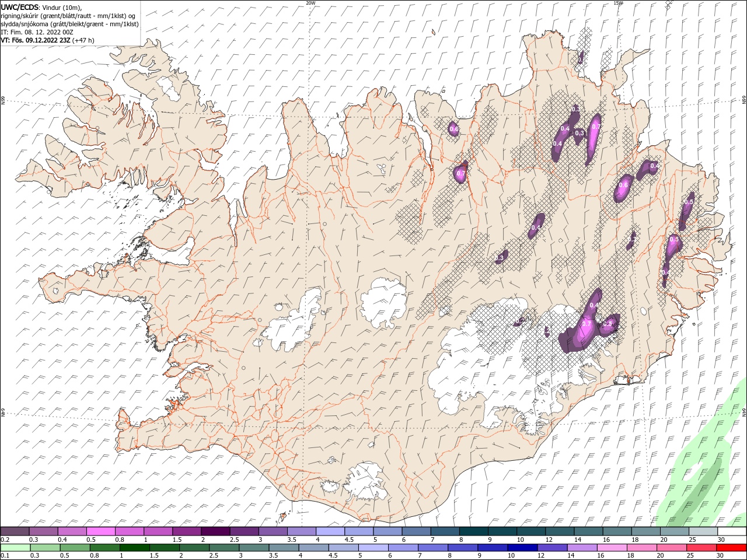The width and height of the screenshot is (747, 560).
Task: Pick the upper legend swatch starting at 0.8
Action: click(x=129, y=531)
